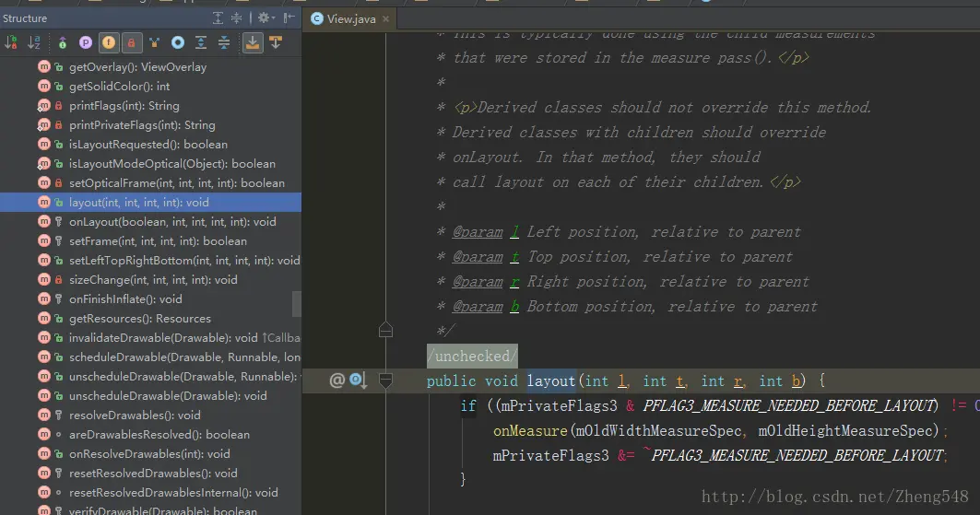
Task: Select setFrame(int, int, int, int): boolean
Action: (x=158, y=241)
